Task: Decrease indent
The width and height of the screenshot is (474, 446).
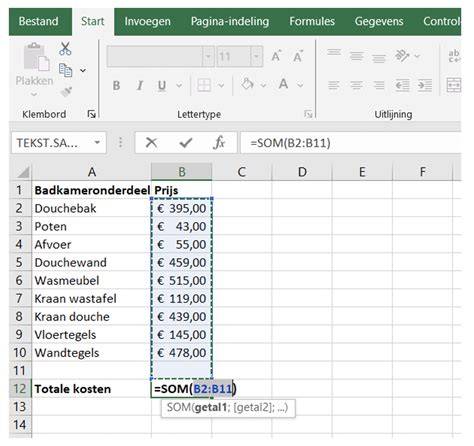Action: (x=402, y=85)
